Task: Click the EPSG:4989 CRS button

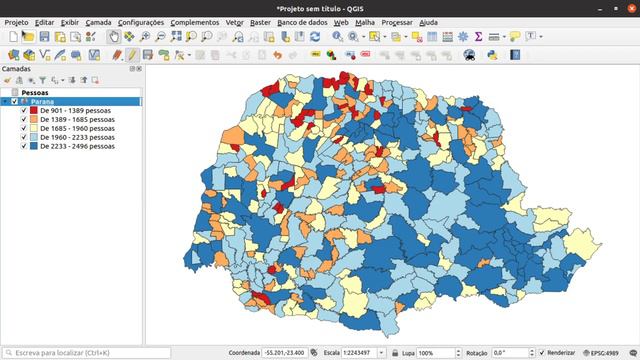Action: (601, 353)
